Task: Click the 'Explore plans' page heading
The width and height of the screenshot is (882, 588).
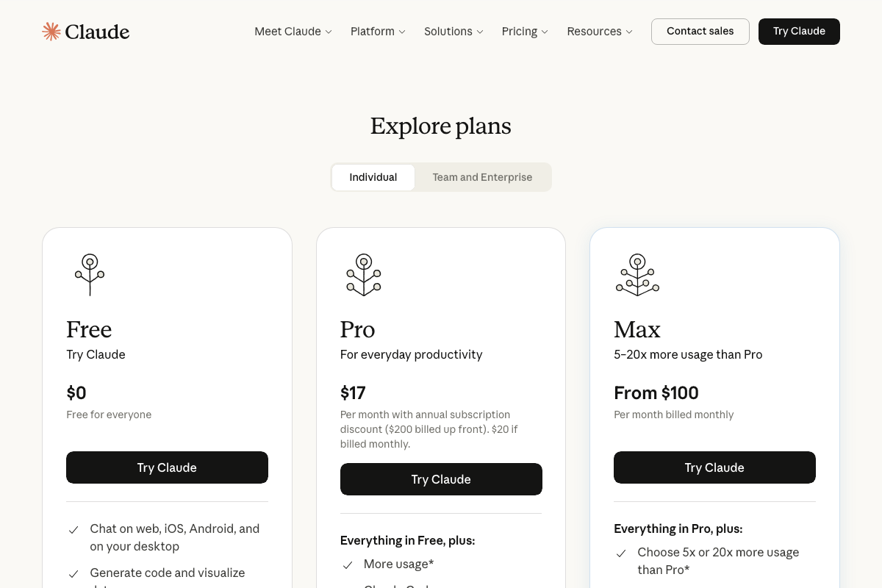Action: tap(441, 126)
